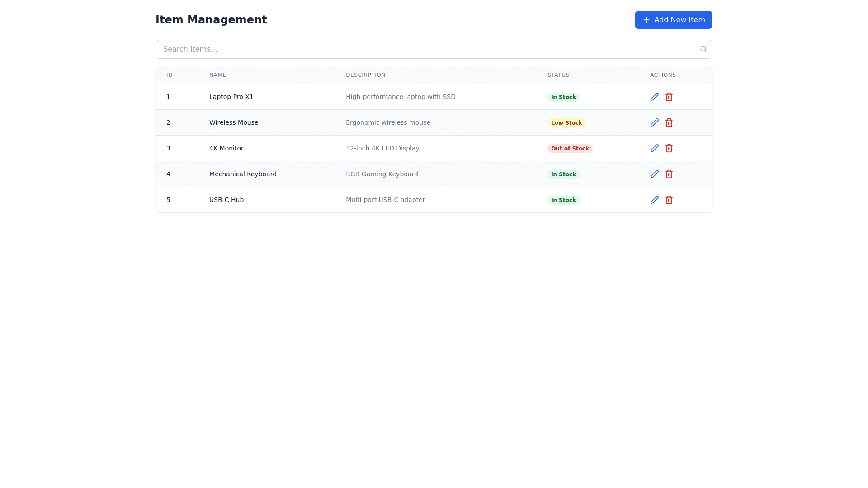
Task: Click the Out of Stock badge
Action: (x=570, y=149)
